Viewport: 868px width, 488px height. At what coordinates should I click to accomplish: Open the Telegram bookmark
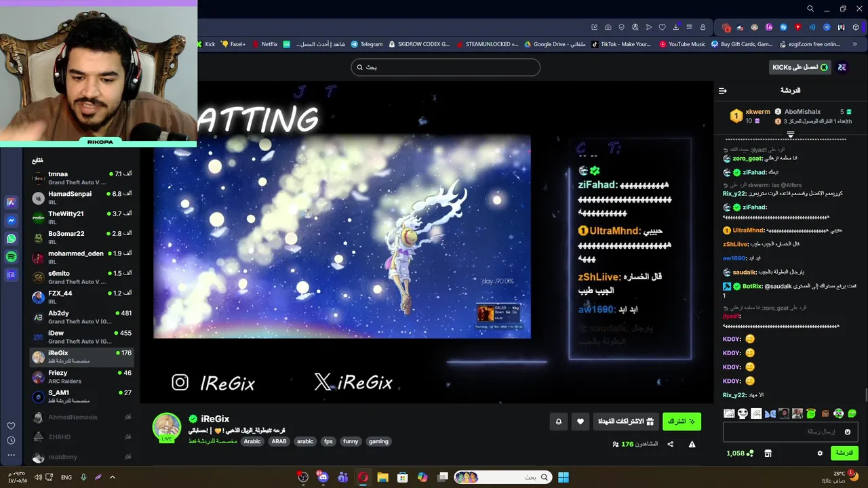click(x=366, y=44)
